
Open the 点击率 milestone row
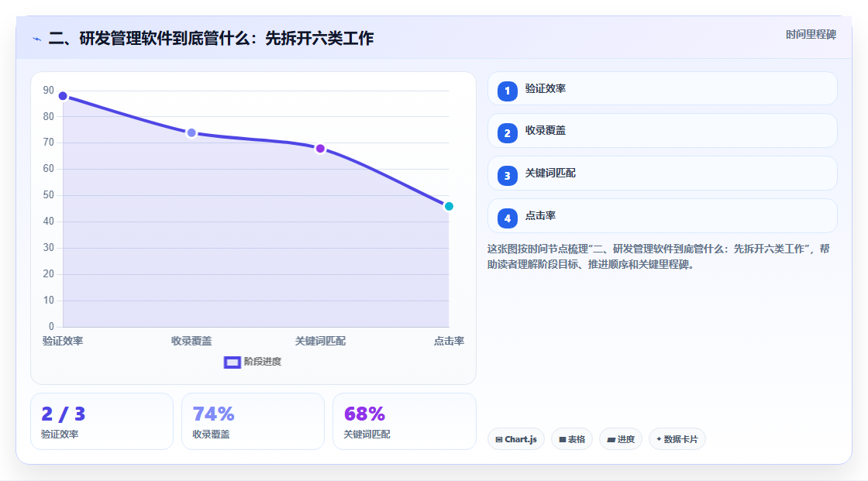coord(662,216)
